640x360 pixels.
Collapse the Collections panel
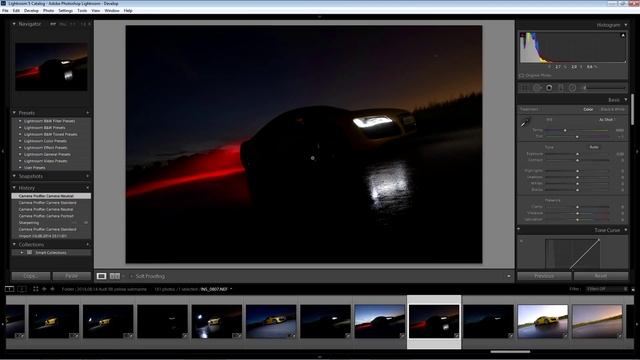coord(14,244)
